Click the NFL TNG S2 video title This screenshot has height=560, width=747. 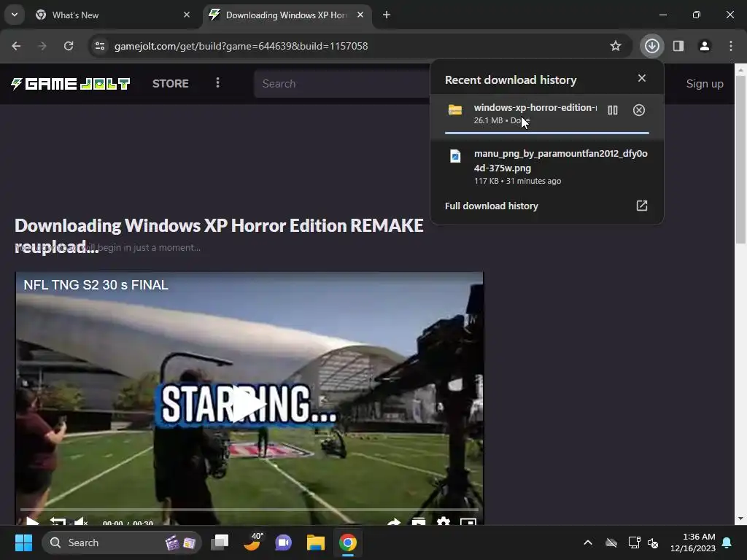96,285
